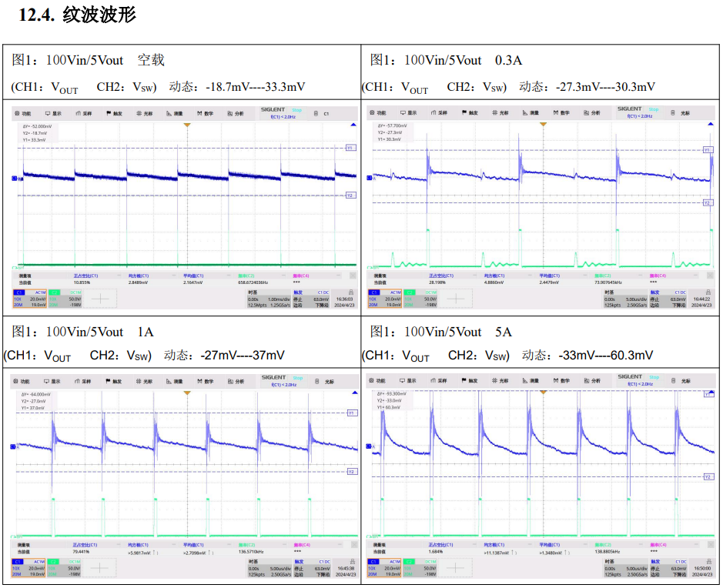The width and height of the screenshot is (723, 588).
Task: Open 显示 menu in the 空载 scope capture
Action: (53, 113)
